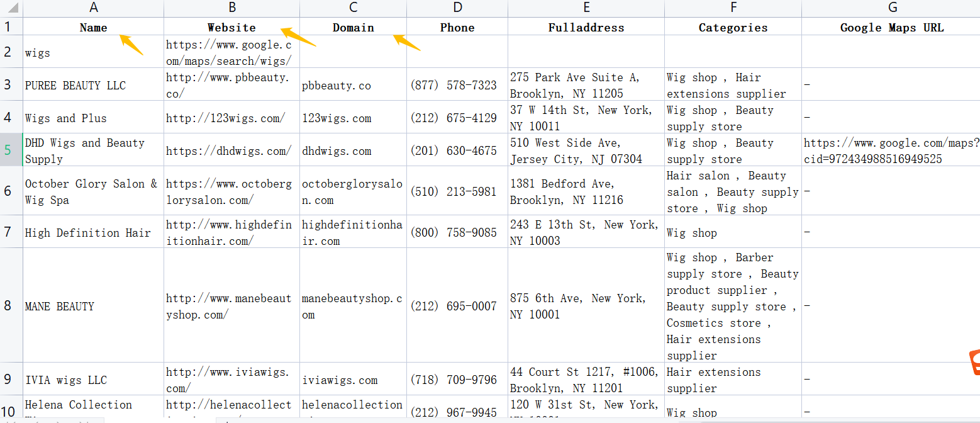This screenshot has width=980, height=423.
Task: Select the http://www.pbbeauty.co/ cell
Action: point(232,84)
